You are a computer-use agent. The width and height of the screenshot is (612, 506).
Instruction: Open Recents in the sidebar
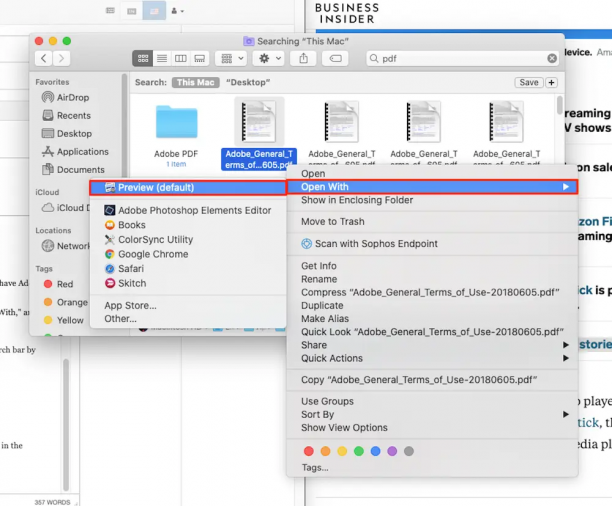point(66,116)
